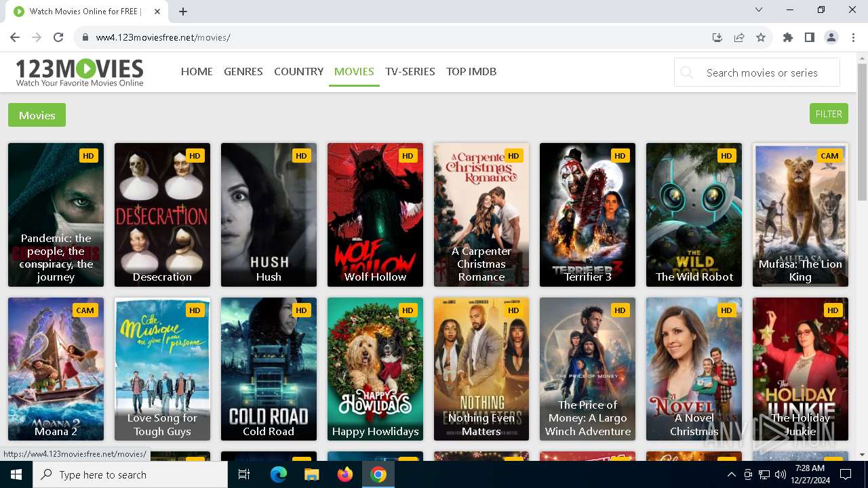Open Windows Start menu
This screenshot has height=488, width=868.
click(16, 474)
